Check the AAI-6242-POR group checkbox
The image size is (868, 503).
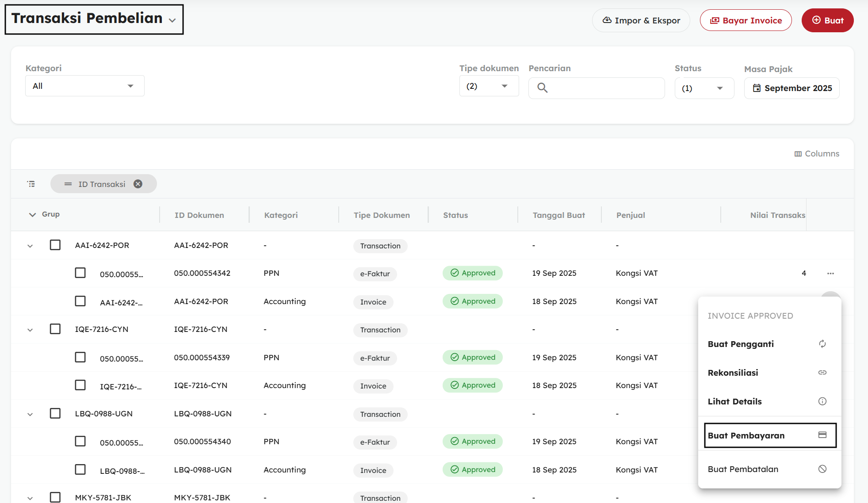[55, 245]
